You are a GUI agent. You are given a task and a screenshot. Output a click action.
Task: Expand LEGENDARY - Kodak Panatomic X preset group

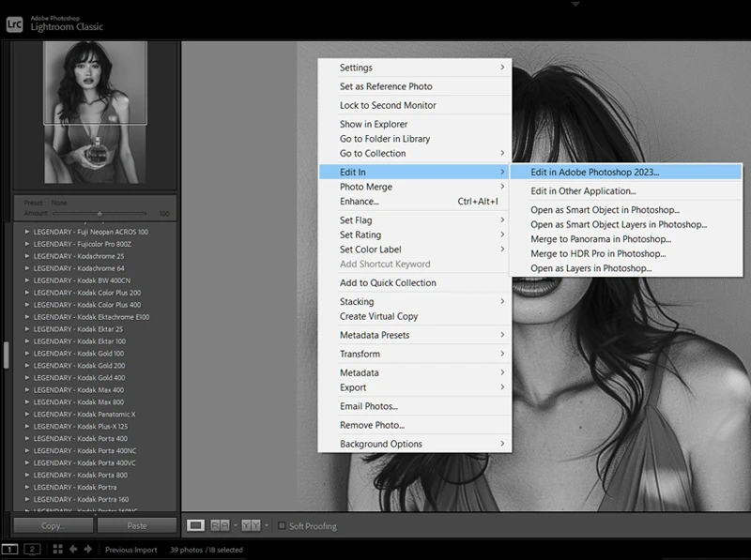click(x=27, y=414)
